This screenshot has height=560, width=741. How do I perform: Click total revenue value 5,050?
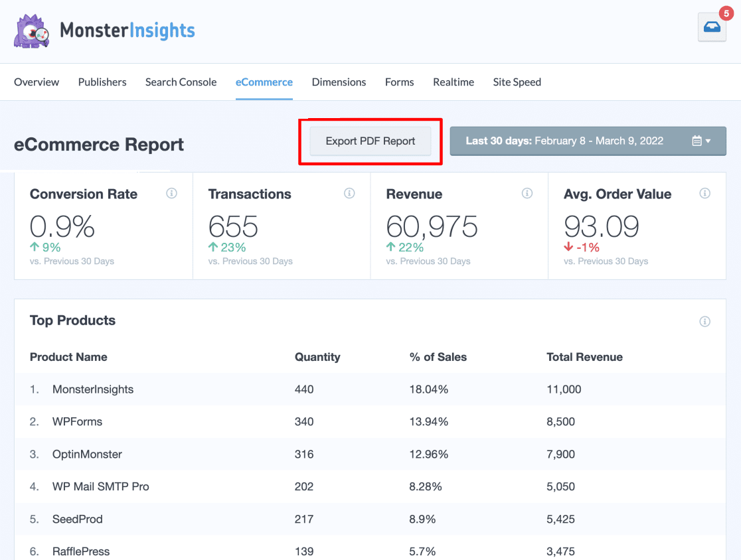[x=561, y=486]
